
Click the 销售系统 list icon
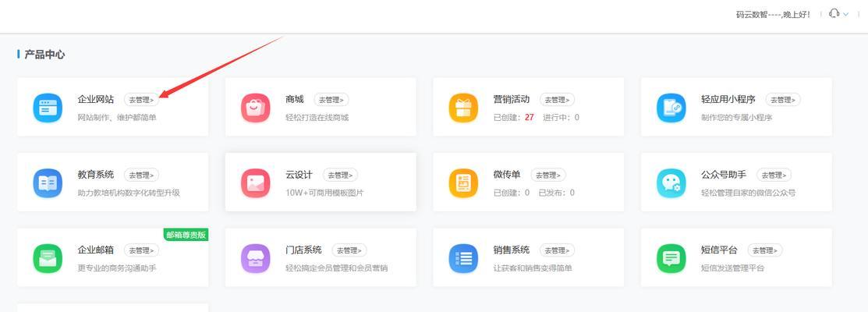pyautogui.click(x=463, y=258)
